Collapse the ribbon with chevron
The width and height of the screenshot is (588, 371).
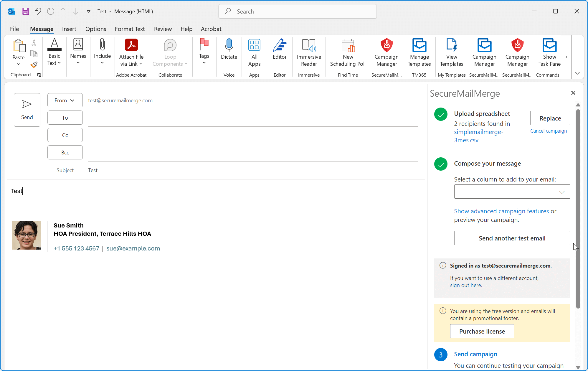click(577, 73)
